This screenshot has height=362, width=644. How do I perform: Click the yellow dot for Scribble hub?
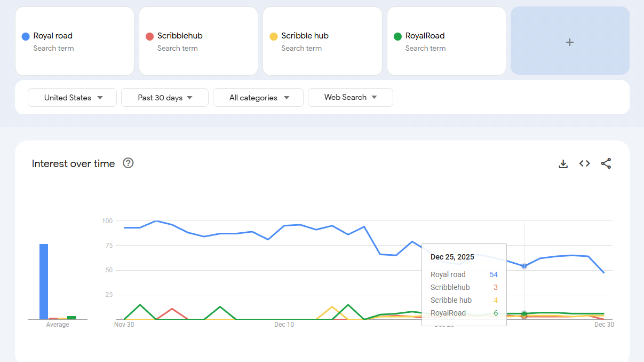click(274, 36)
